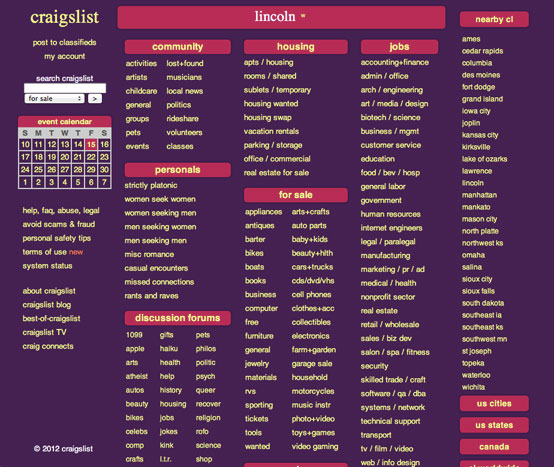Open 'tickets' for sale listings

[x=257, y=419]
